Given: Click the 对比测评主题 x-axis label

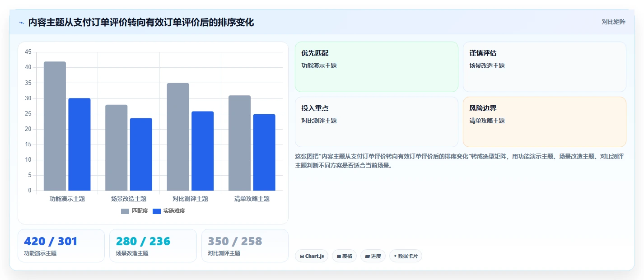Looking at the screenshot, I should tap(190, 199).
